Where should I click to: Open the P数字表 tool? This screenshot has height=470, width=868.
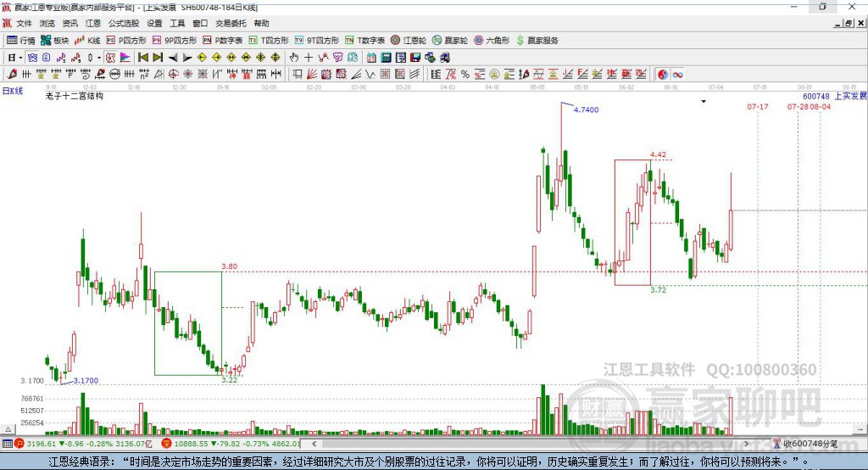click(x=223, y=41)
